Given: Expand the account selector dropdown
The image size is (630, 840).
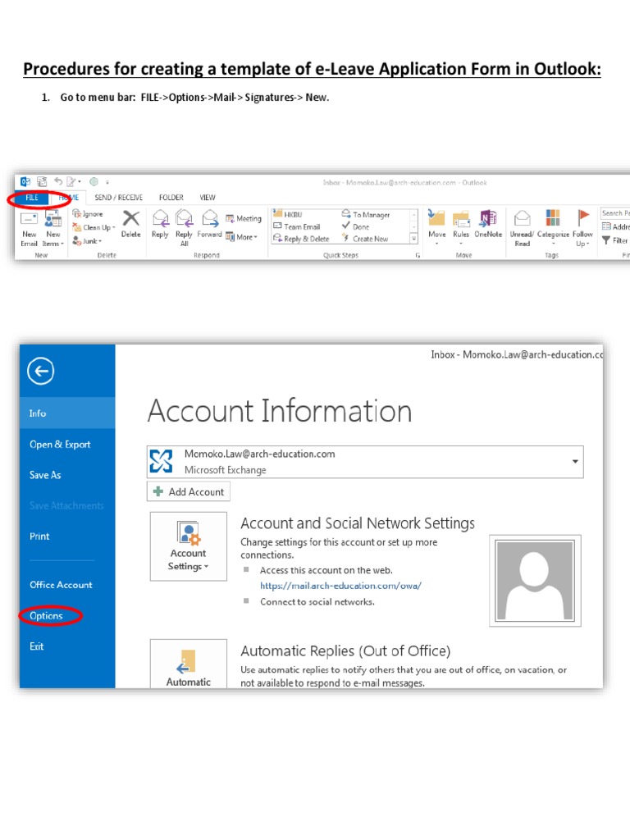Looking at the screenshot, I should tap(575, 461).
